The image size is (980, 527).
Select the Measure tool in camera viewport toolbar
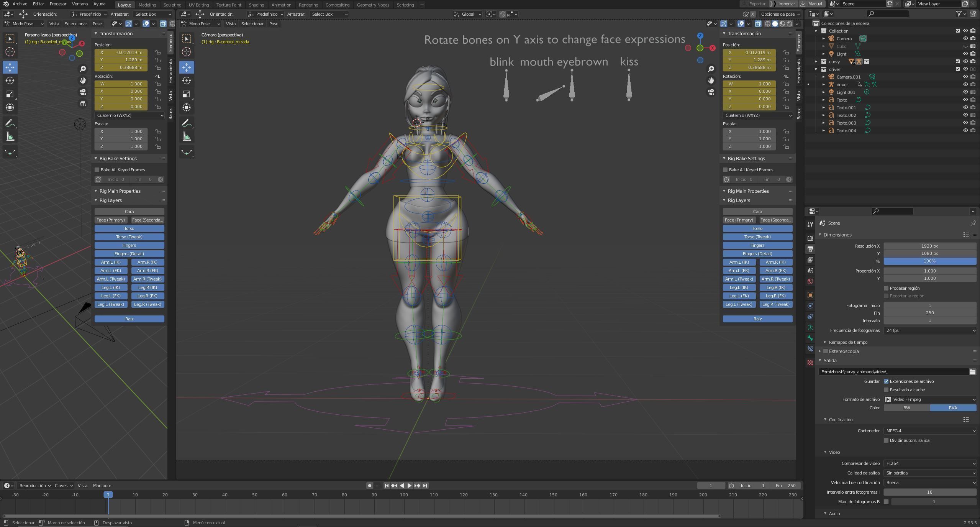(x=187, y=136)
